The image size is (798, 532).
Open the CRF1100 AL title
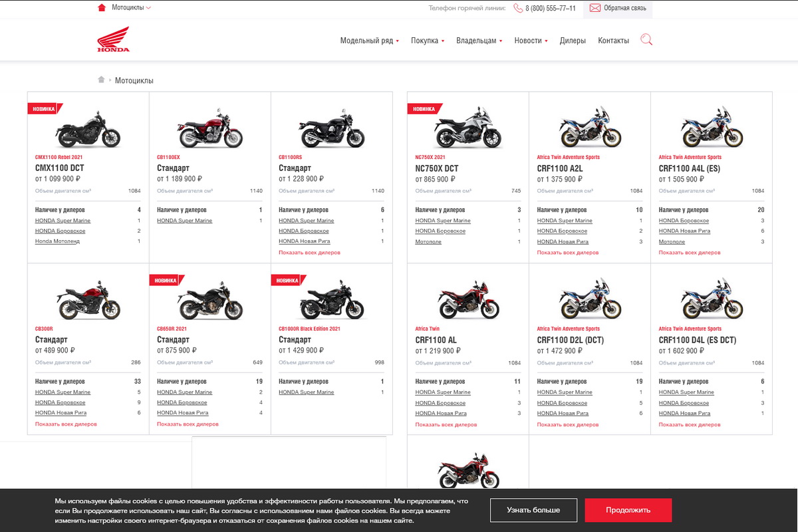(436, 340)
